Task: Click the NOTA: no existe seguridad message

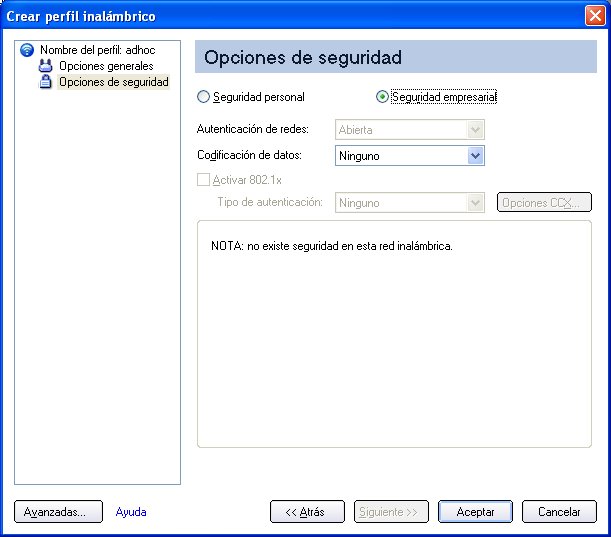Action: [332, 246]
